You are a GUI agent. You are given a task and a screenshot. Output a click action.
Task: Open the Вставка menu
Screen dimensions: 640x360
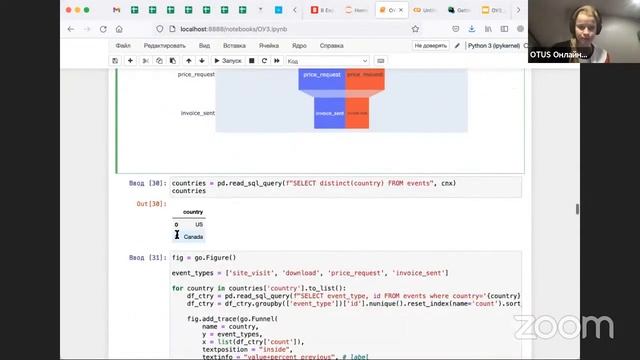(234, 46)
